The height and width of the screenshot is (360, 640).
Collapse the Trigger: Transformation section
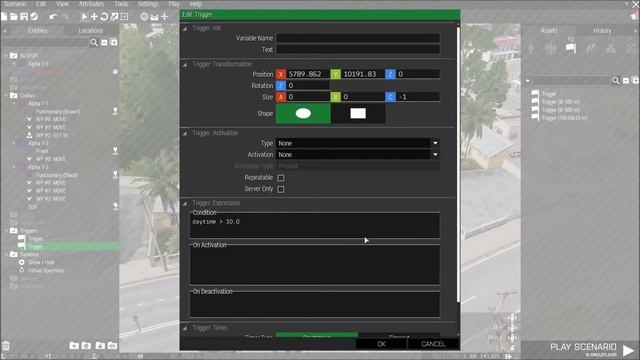click(185, 64)
